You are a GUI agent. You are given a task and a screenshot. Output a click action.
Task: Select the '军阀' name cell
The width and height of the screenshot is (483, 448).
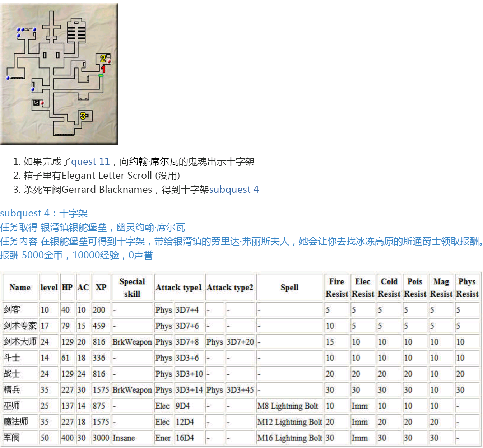(20, 438)
